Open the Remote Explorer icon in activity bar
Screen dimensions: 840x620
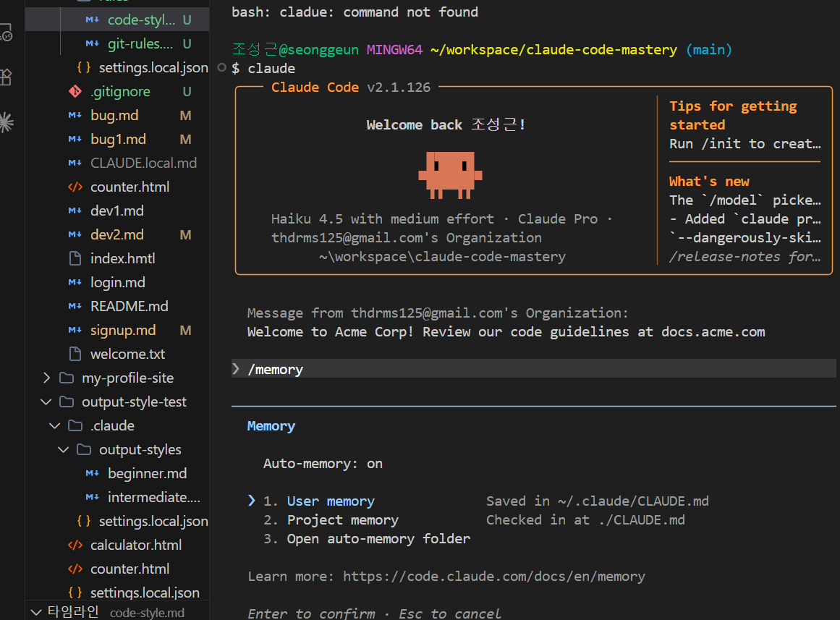pyautogui.click(x=5, y=32)
